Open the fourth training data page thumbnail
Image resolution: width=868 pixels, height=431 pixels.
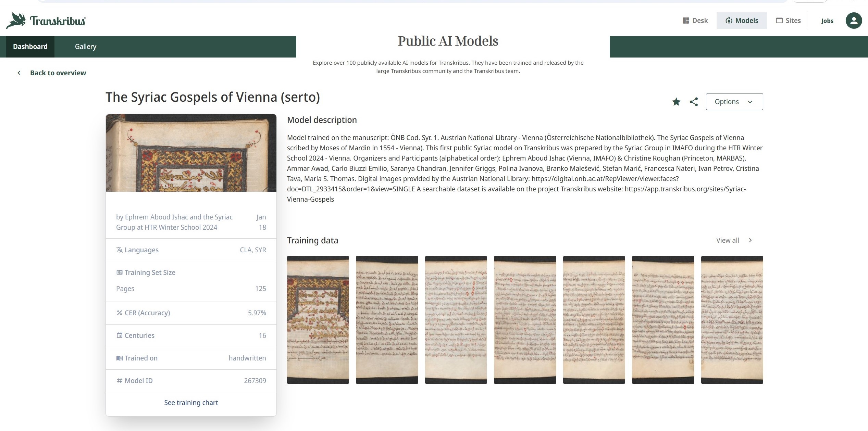click(525, 320)
